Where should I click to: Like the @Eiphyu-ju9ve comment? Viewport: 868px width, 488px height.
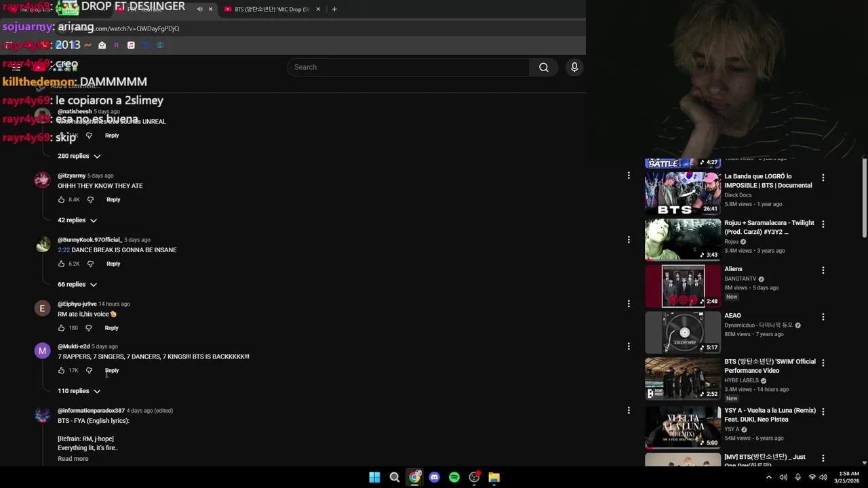(x=61, y=328)
